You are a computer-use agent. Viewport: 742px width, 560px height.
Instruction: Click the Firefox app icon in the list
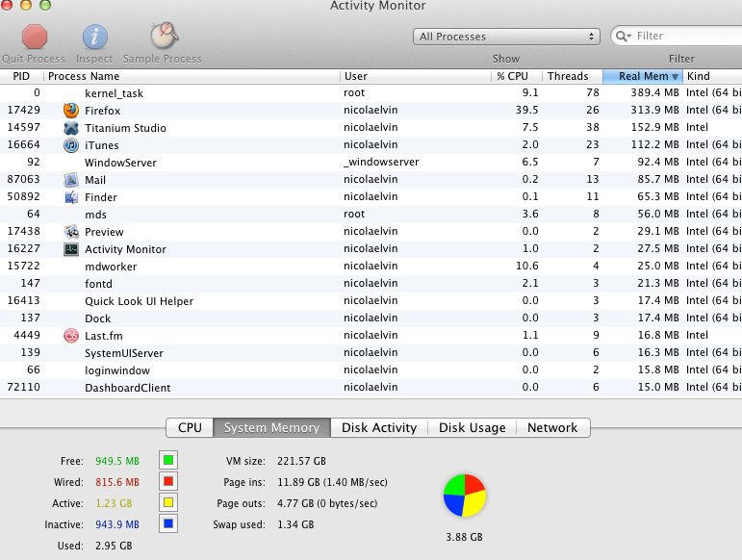coord(71,111)
